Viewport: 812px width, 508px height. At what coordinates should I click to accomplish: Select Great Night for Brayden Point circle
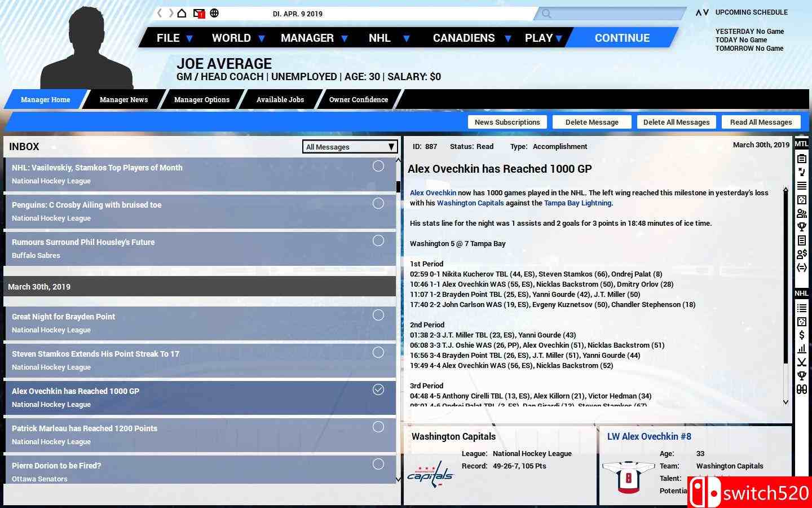[378, 315]
